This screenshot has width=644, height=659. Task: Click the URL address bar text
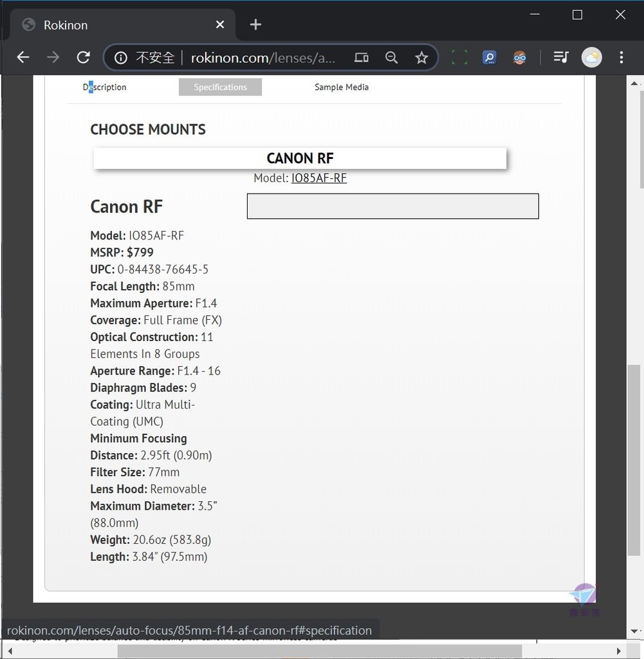coord(263,57)
